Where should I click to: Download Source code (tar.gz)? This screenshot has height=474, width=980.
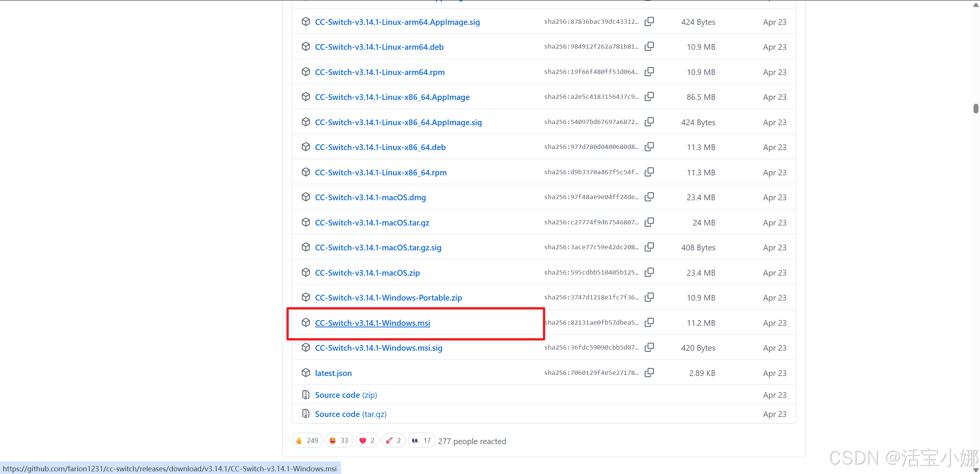[x=351, y=414]
